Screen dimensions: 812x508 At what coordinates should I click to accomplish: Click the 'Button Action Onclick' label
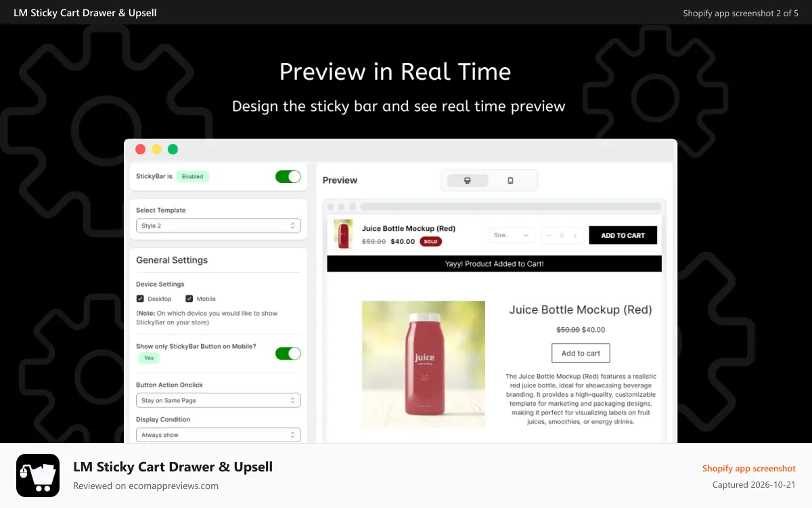point(169,385)
